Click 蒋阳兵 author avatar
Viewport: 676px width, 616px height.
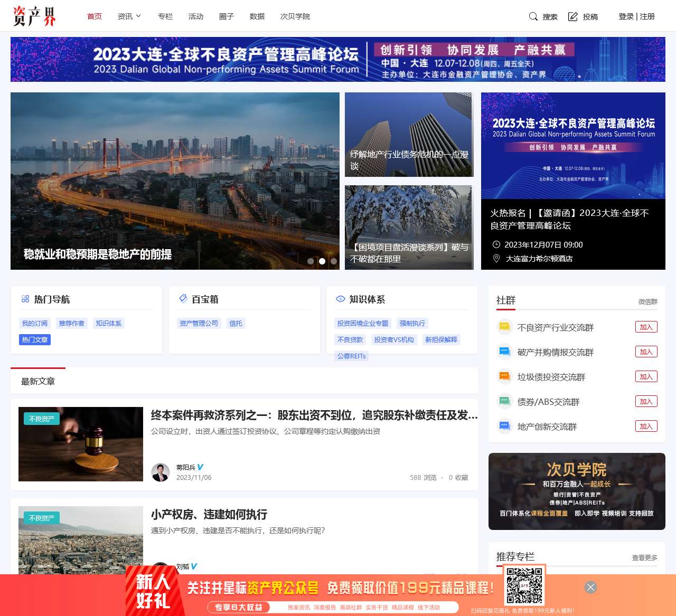(161, 472)
